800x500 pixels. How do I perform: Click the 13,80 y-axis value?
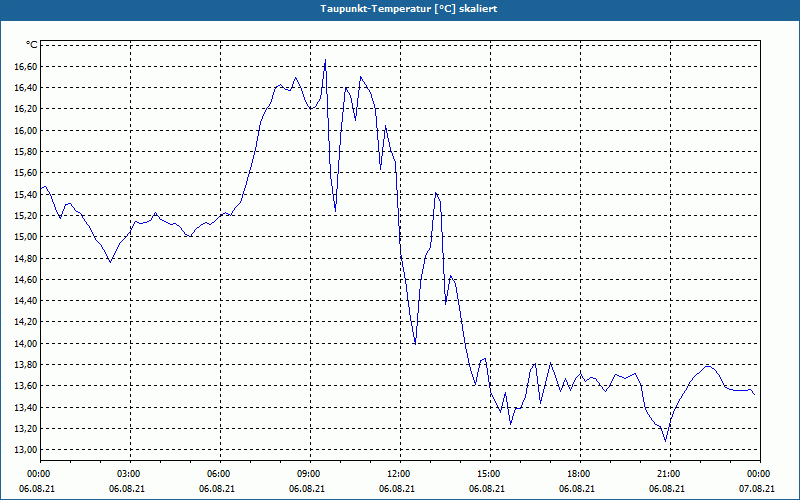point(26,365)
